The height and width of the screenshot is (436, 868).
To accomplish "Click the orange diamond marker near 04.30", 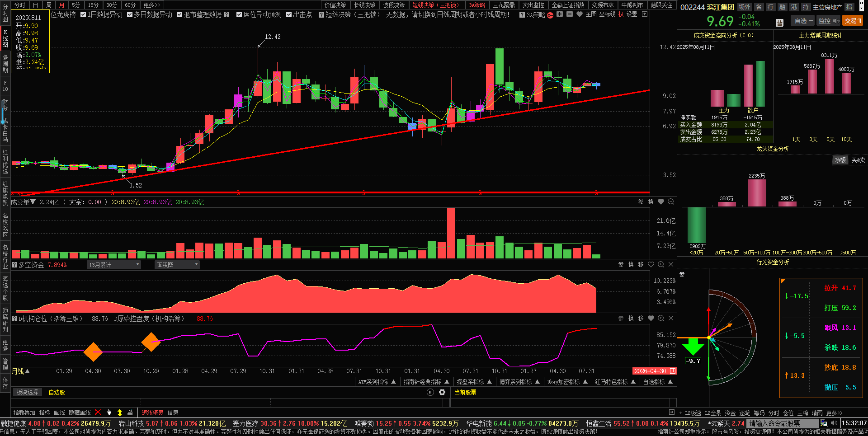I will coord(93,352).
